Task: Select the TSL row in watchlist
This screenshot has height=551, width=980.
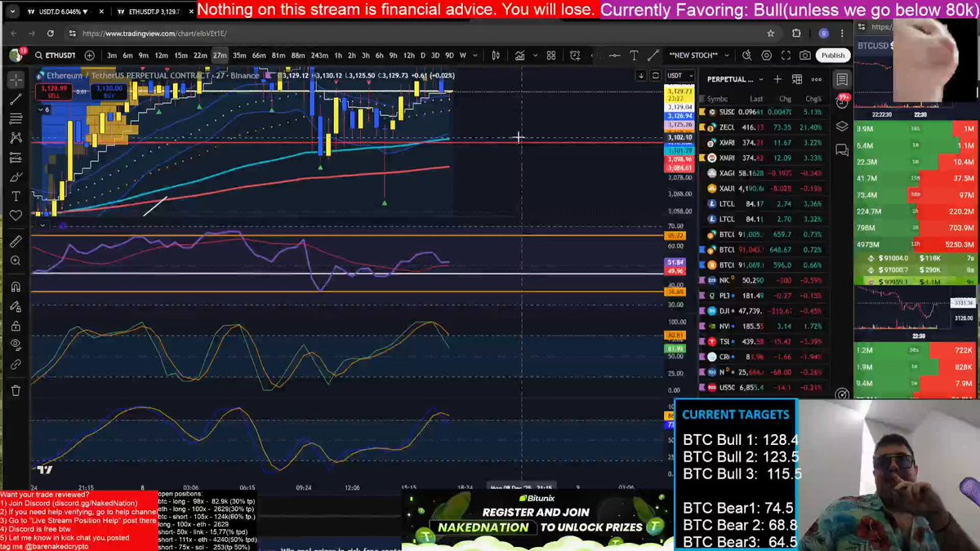Action: point(766,342)
